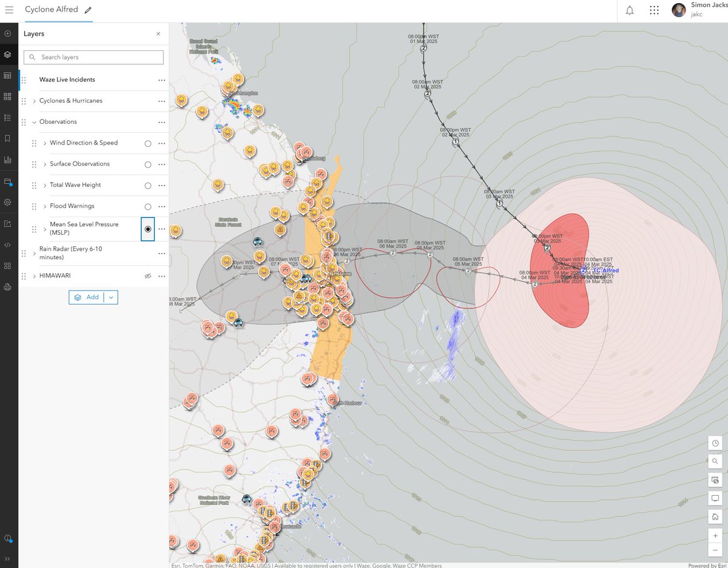This screenshot has height=568, width=728.
Task: Open the pop-up display tool on map
Action: pos(715,498)
